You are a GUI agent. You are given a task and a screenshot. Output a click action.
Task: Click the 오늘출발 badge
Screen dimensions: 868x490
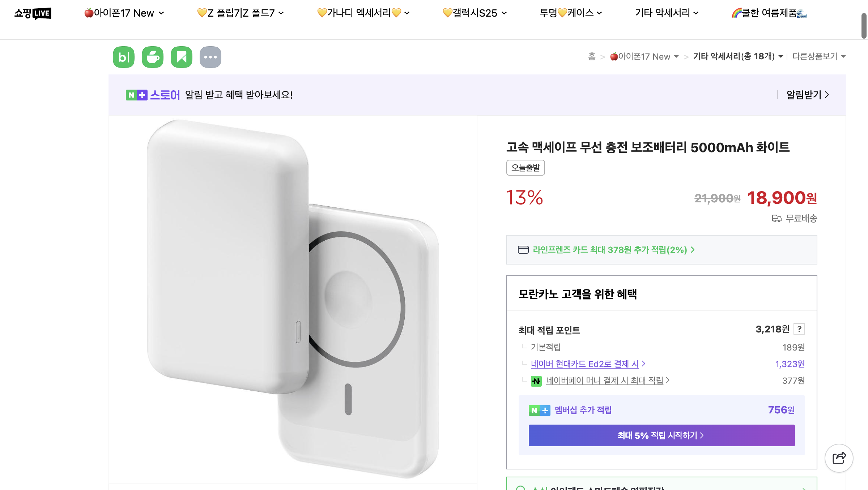coord(526,167)
